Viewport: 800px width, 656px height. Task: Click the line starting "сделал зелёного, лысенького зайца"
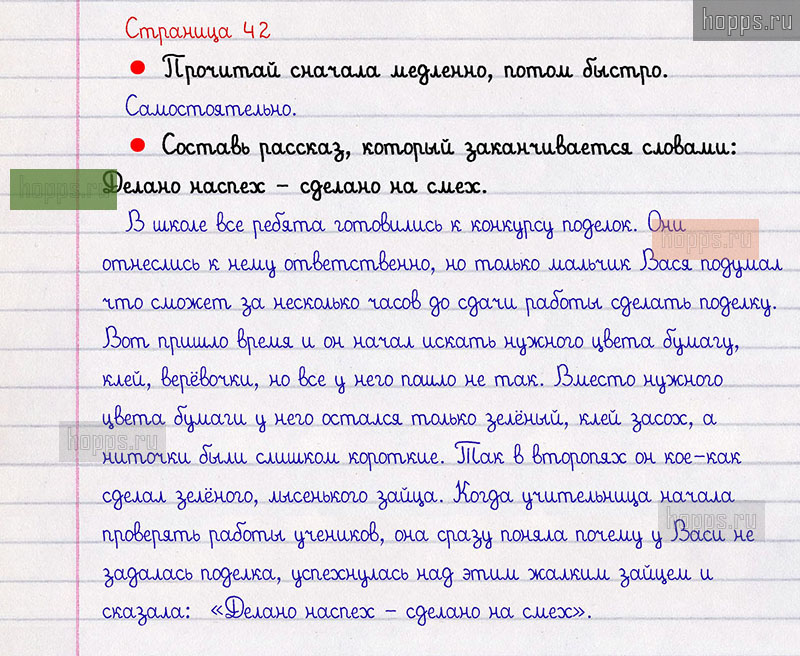(x=420, y=496)
